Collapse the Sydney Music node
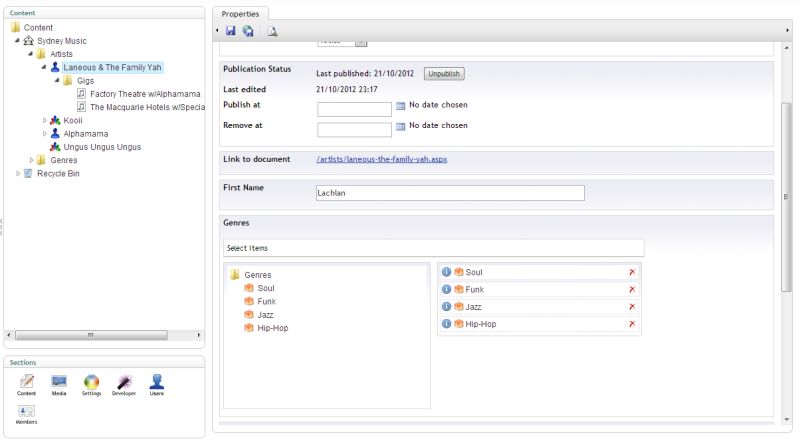Viewport: 800px width, 443px height. pos(17,40)
